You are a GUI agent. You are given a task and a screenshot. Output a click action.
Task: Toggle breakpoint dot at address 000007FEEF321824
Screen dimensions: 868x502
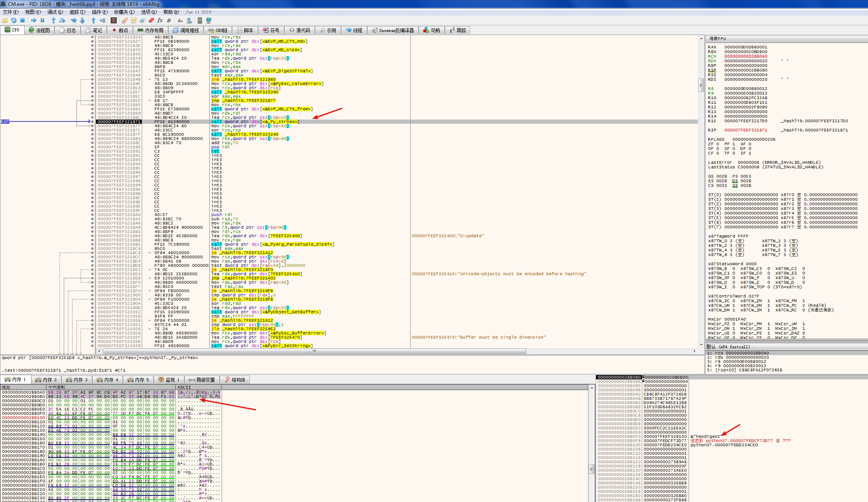pos(92,37)
